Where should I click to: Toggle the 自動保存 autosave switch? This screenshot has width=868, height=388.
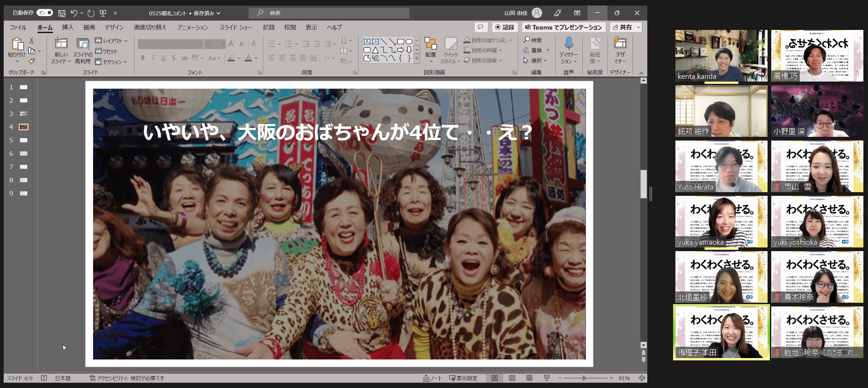tap(45, 13)
